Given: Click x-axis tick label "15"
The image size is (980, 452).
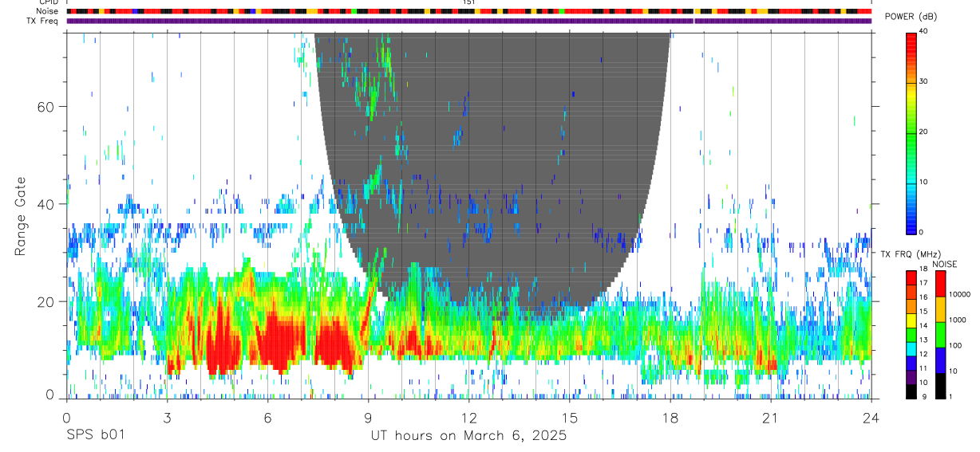Looking at the screenshot, I should coord(570,417).
